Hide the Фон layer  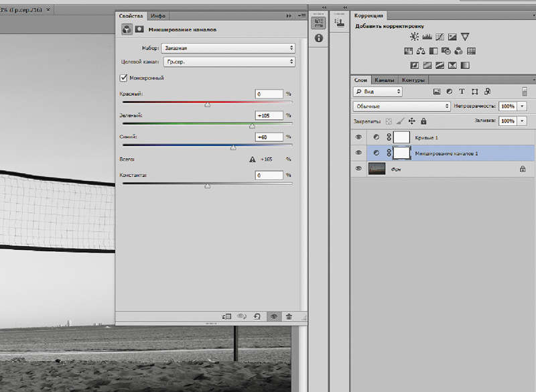(358, 170)
